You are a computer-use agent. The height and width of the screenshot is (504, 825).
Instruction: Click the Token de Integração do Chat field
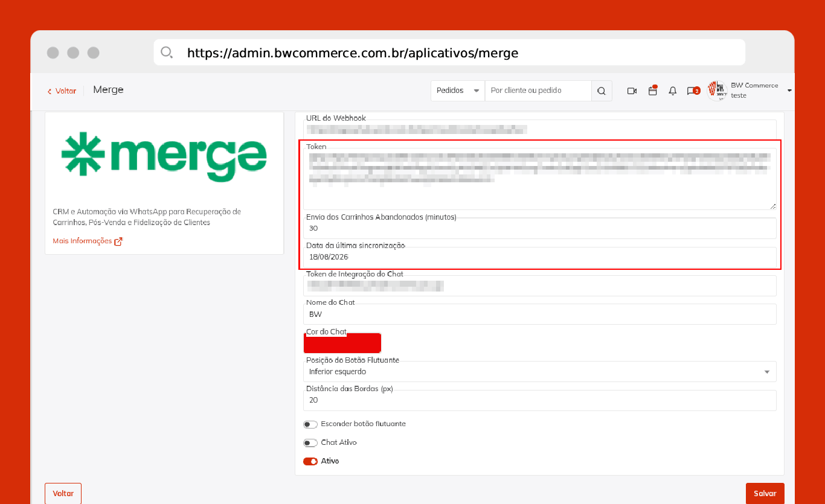540,286
